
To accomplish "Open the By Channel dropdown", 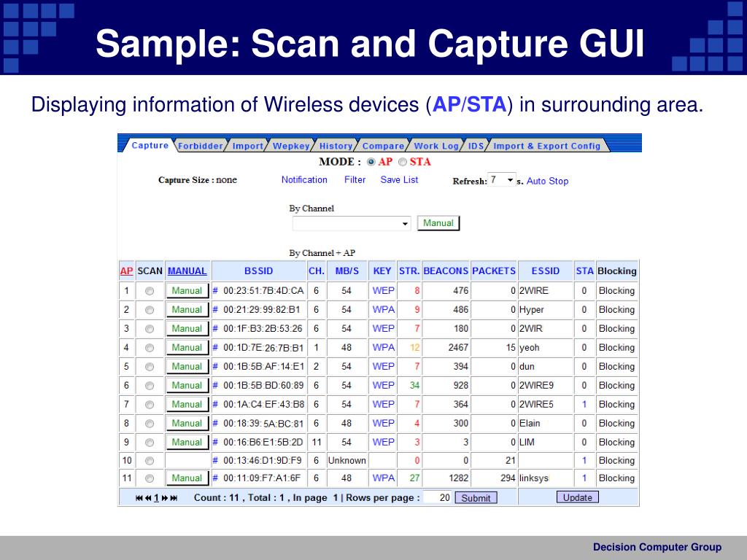I will (x=352, y=223).
